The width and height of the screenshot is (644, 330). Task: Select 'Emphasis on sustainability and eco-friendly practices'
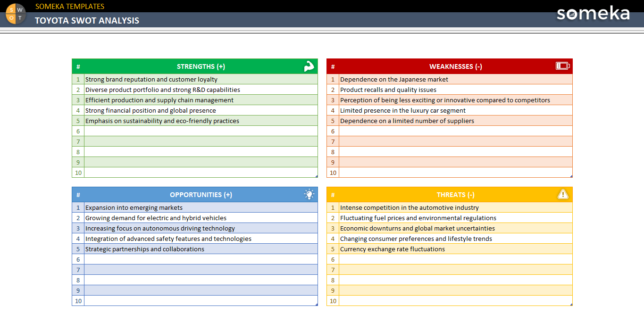click(x=201, y=121)
